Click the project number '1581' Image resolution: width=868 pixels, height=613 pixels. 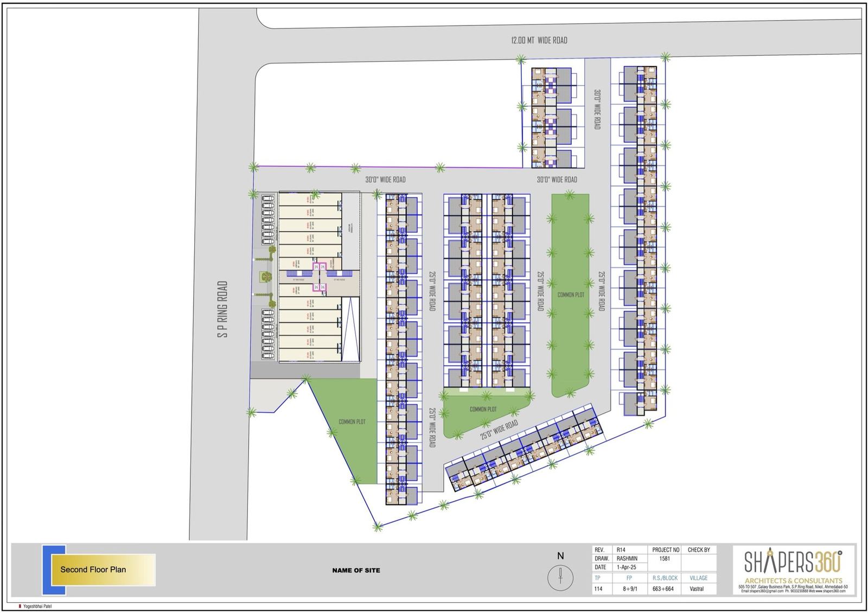[x=665, y=558]
